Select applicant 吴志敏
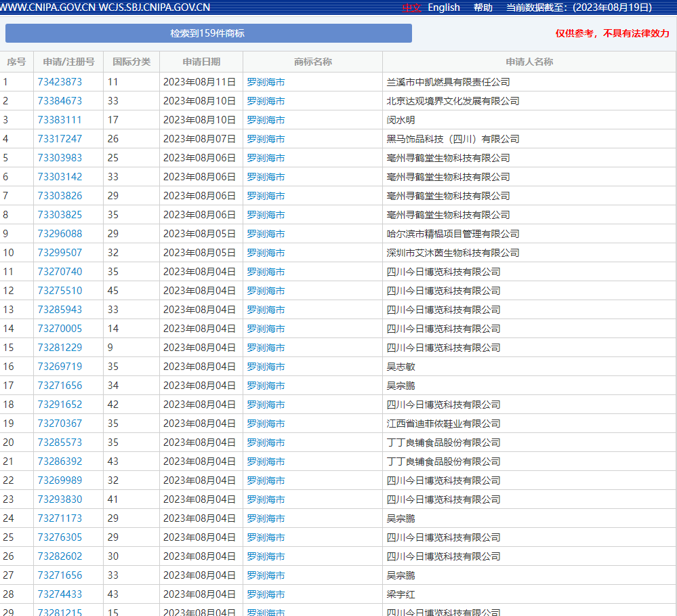Viewport: 677px width, 616px height. click(401, 367)
